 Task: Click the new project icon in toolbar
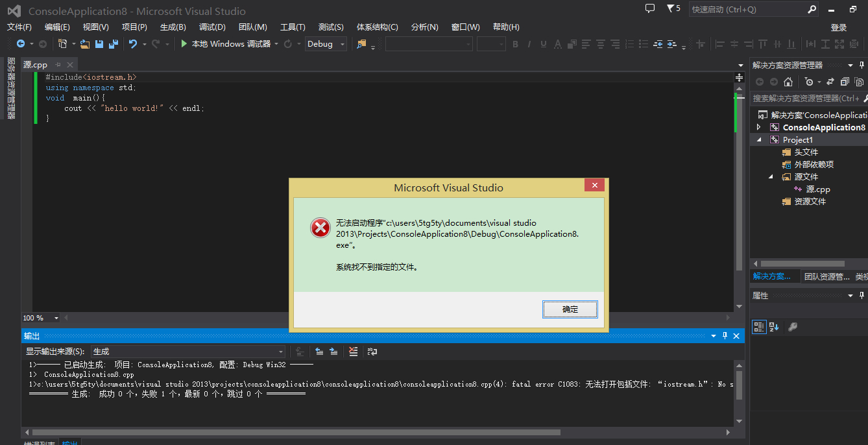tap(63, 44)
